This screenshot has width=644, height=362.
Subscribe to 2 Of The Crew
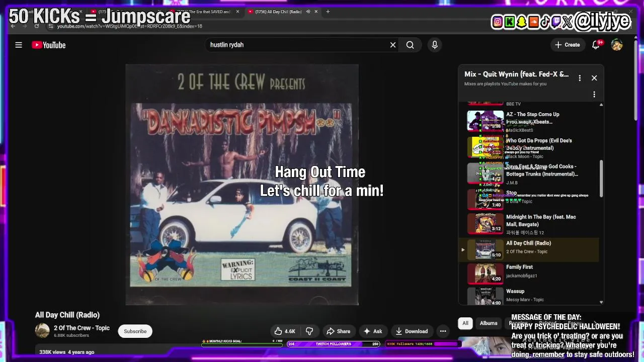coord(135,331)
